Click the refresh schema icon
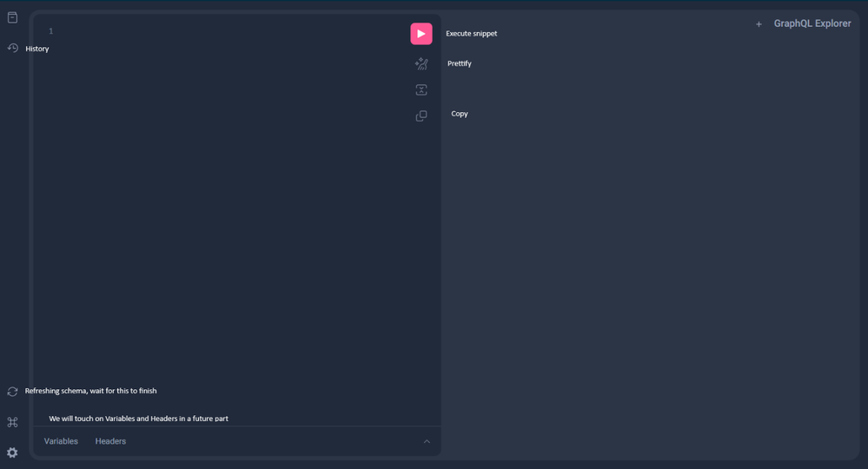This screenshot has width=868, height=469. [12, 392]
